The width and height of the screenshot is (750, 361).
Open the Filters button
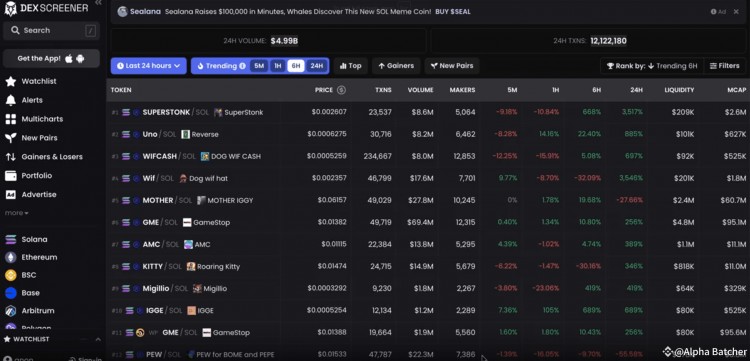724,66
